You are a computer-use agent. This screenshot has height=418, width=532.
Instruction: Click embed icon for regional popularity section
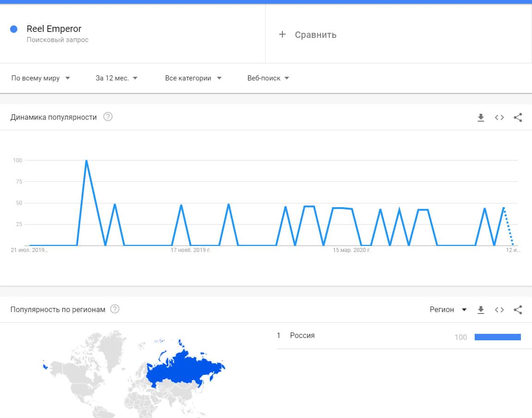click(499, 310)
